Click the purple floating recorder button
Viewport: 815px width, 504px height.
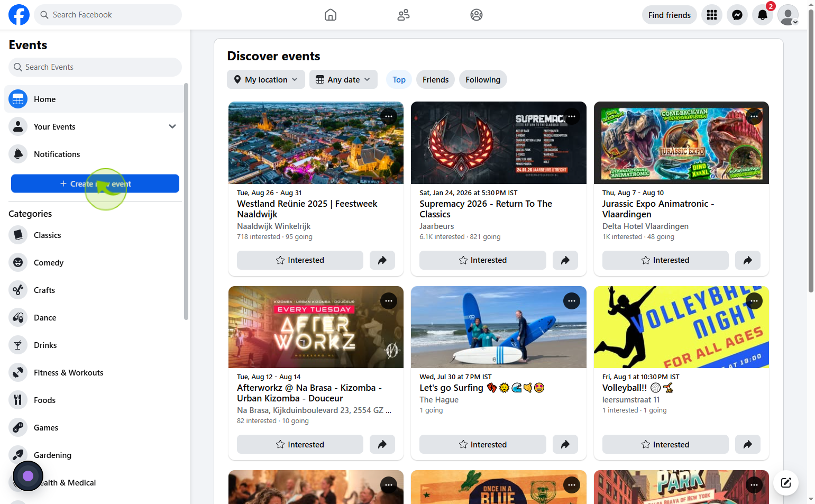tap(28, 476)
